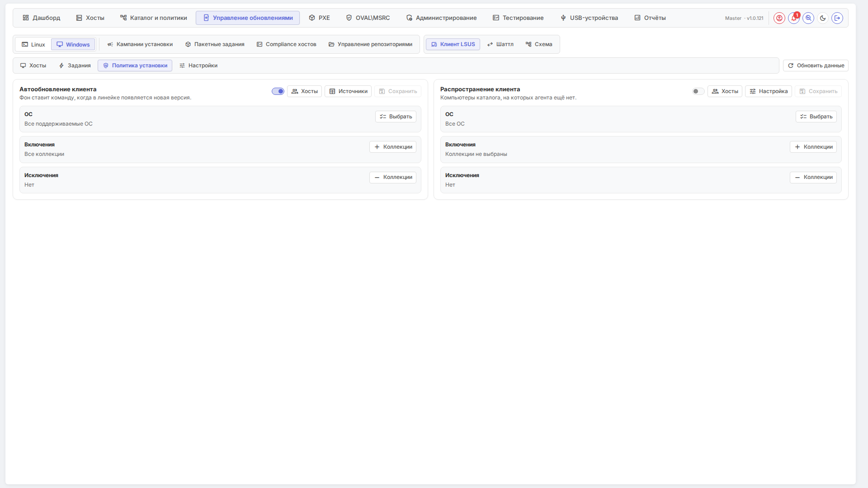Screen dimensions: 868x488
Task: Open the user profile icon
Action: point(779,18)
